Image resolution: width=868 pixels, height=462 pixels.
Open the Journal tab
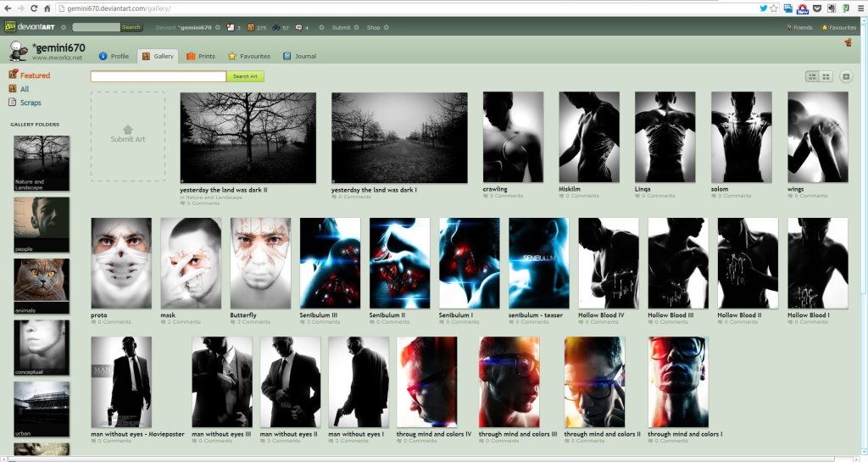(x=299, y=56)
